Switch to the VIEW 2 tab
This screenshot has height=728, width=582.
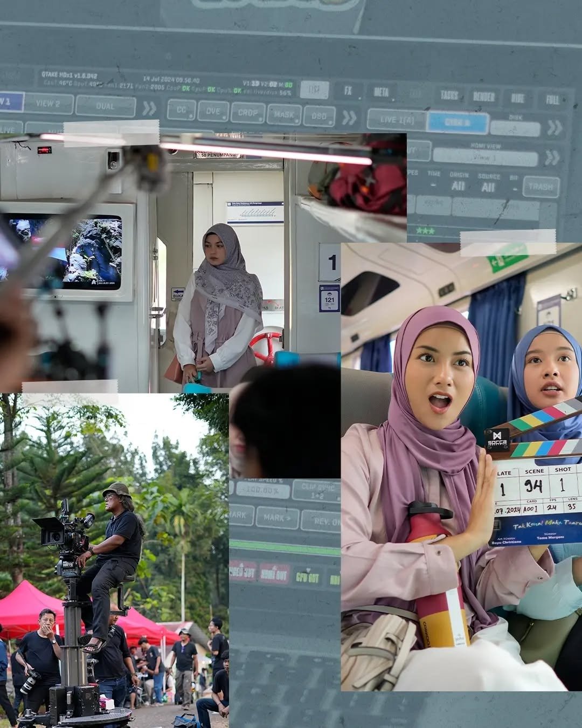point(48,104)
